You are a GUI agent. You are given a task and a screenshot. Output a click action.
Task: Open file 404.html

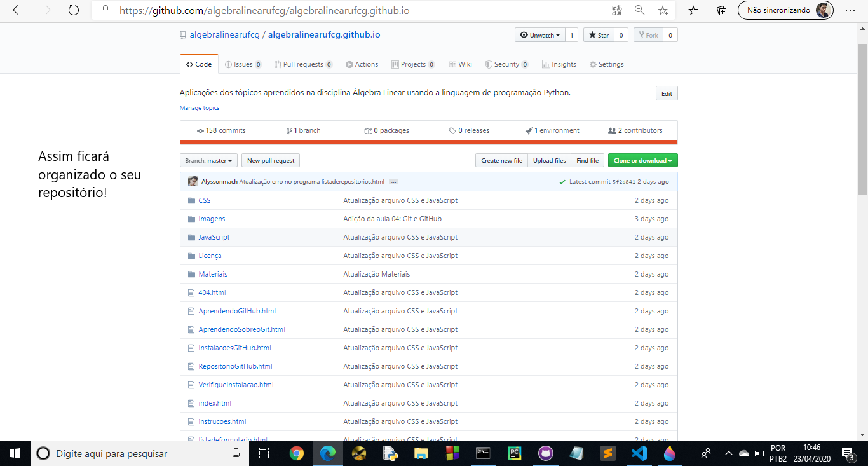coord(212,292)
